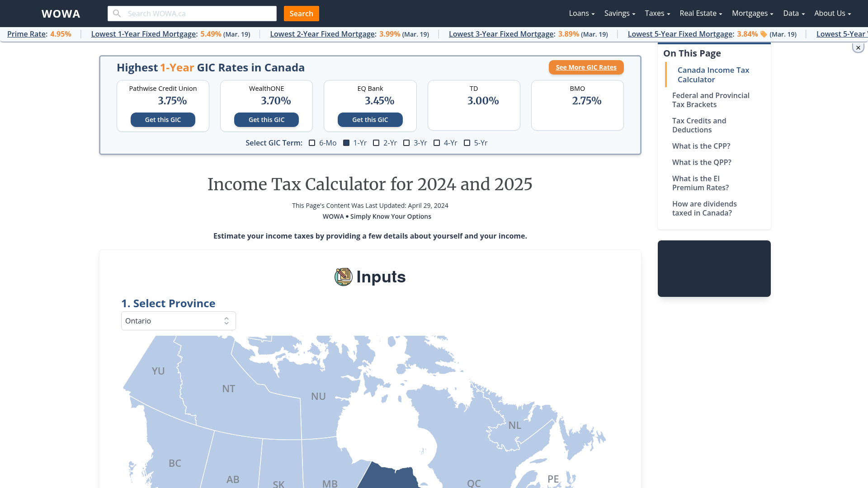Enable the 3-Yr GIC term checkbox
This screenshot has height=488, width=868.
pos(406,142)
